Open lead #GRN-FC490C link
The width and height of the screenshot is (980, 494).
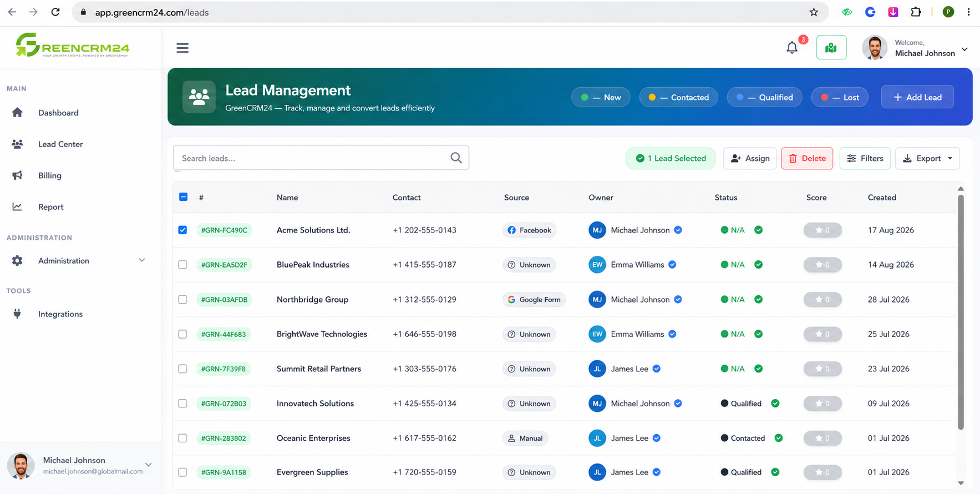(x=224, y=230)
